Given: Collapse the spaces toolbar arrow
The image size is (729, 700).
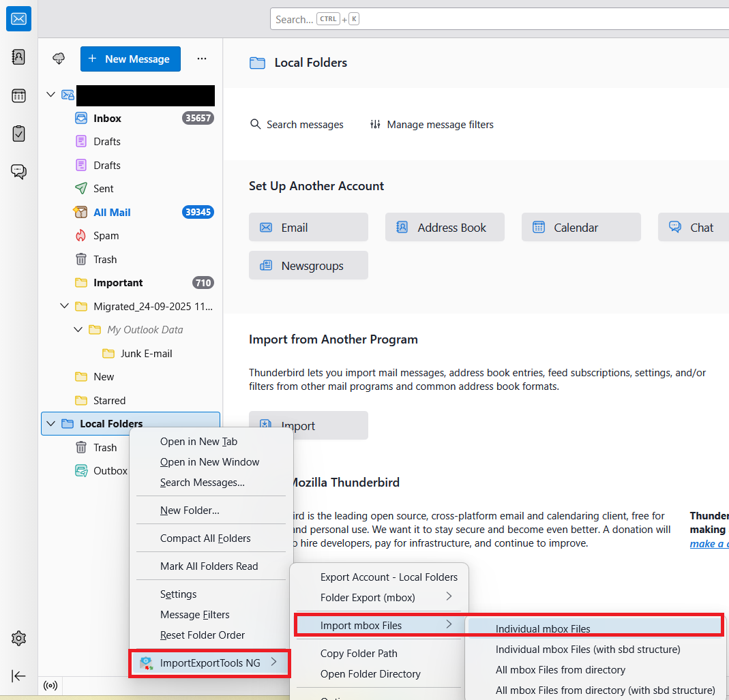Looking at the screenshot, I should tap(18, 676).
